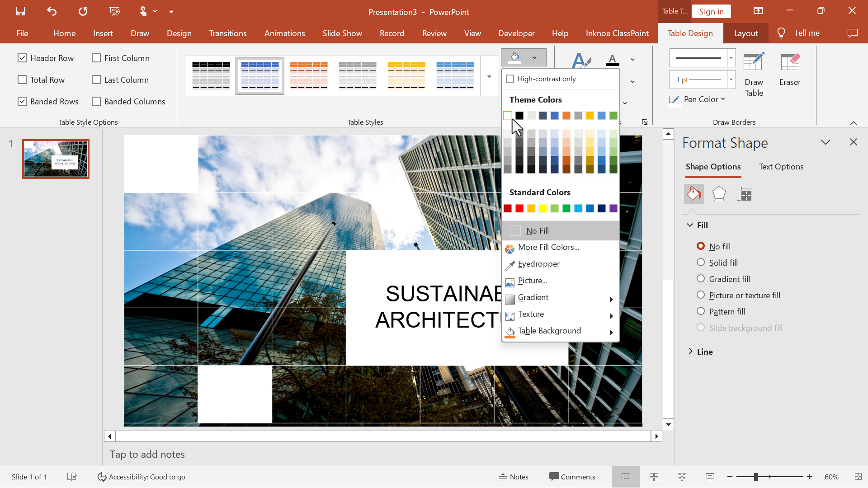Select the Pattern fill icon in Format Shape
This screenshot has width=868, height=488.
pos(701,311)
